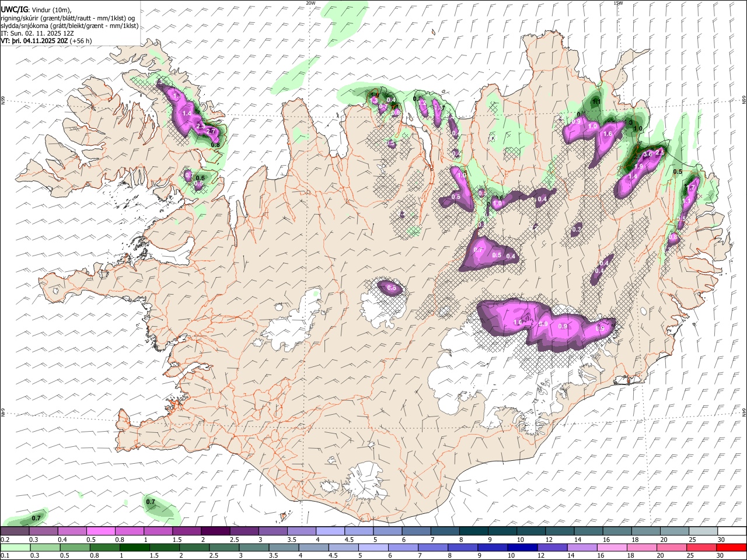Select the lower legend bright red swatch labeled 30
The height and width of the screenshot is (560, 747).
click(x=731, y=547)
